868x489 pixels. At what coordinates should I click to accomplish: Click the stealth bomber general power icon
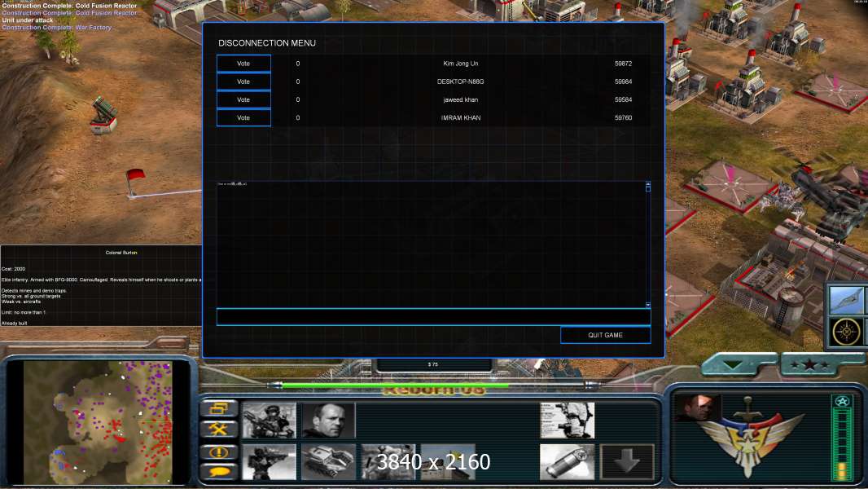(x=846, y=300)
